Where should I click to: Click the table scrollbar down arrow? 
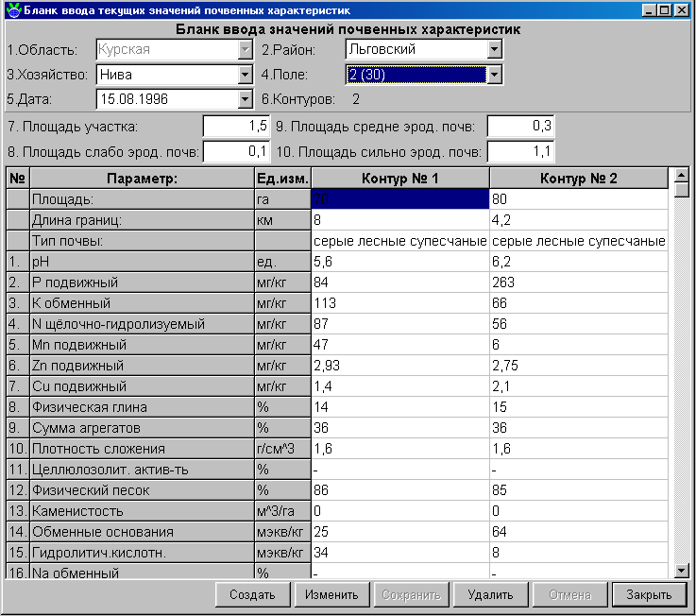tap(681, 571)
